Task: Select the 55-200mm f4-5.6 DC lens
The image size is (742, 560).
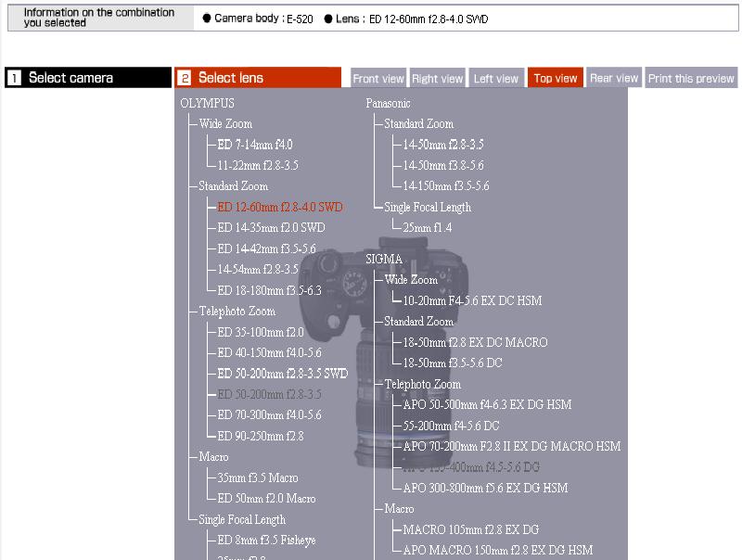Action: pos(451,426)
